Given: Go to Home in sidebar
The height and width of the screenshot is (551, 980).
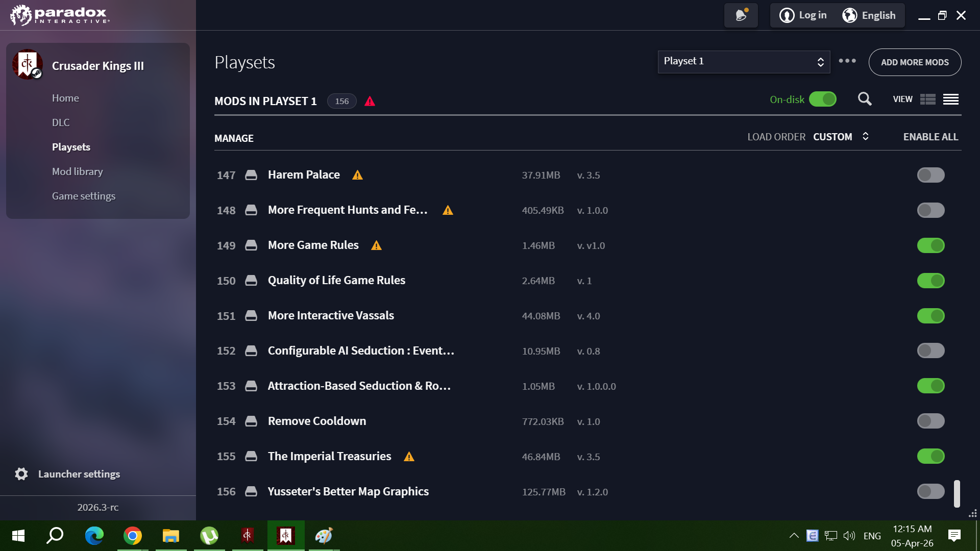Looking at the screenshot, I should [65, 98].
